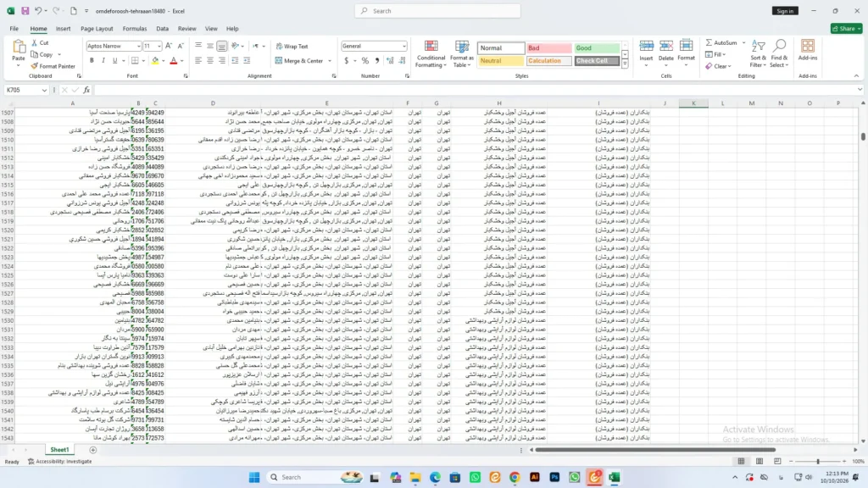
Task: Switch to the Data tab
Action: [162, 28]
